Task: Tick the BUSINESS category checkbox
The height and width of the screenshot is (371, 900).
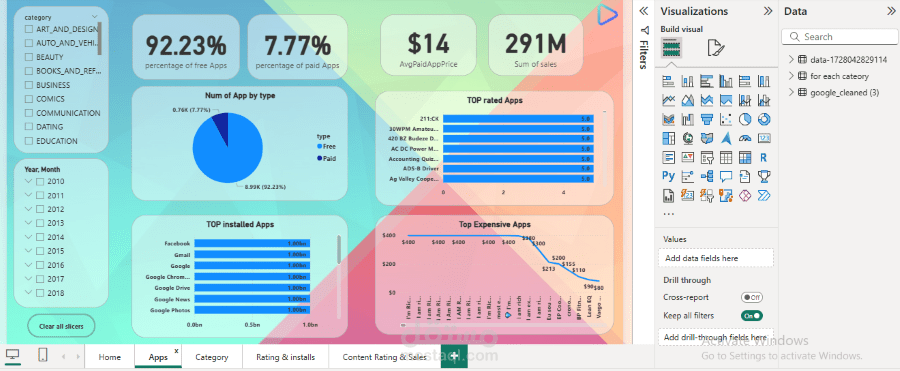Action: (x=28, y=85)
